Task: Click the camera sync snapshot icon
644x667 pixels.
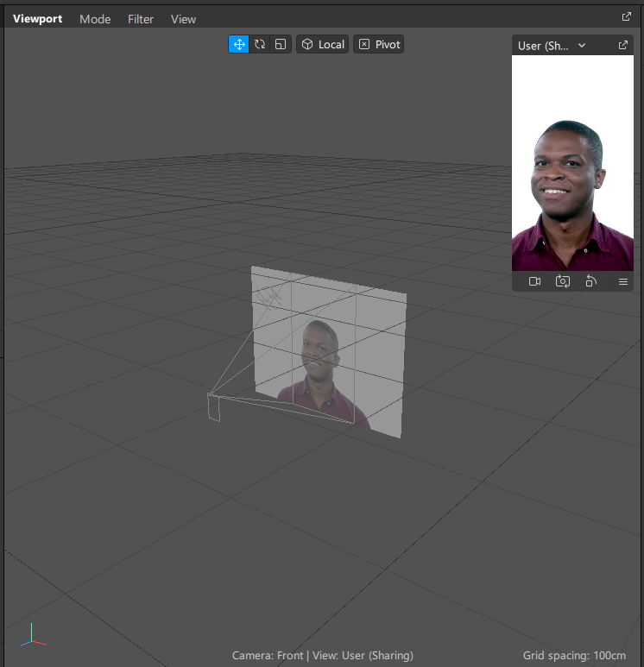Action: click(563, 281)
